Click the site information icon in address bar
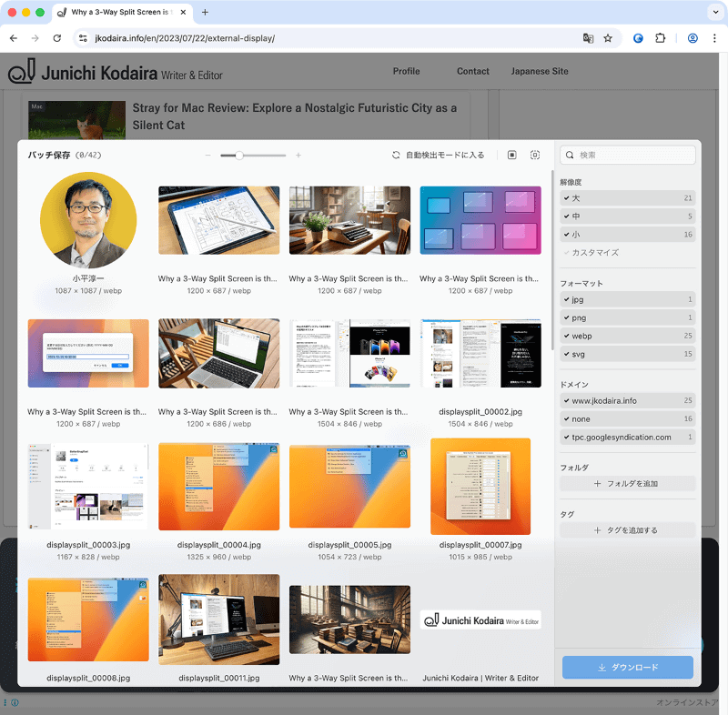The height and width of the screenshot is (715, 728). (x=83, y=39)
